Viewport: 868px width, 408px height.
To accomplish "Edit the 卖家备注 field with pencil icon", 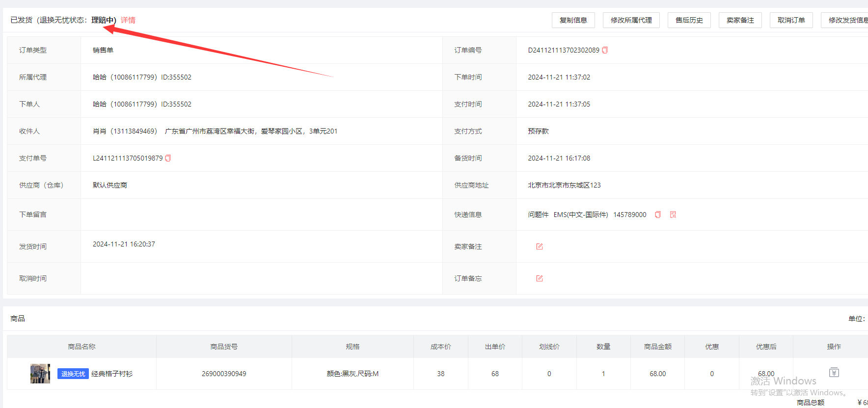I will [540, 246].
